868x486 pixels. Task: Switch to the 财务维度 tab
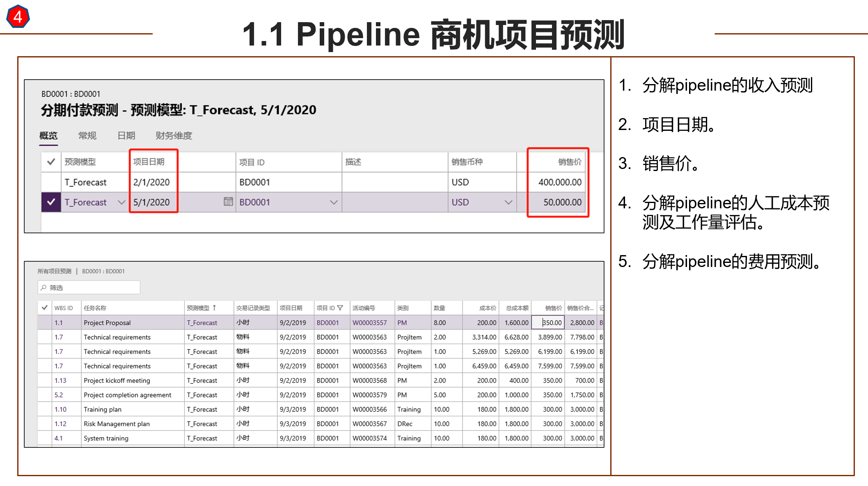174,136
